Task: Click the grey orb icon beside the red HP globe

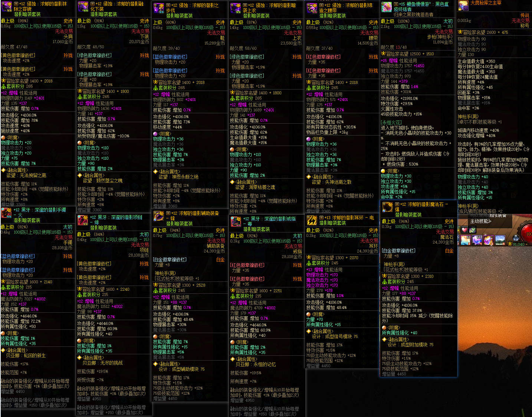Action: [516, 238]
